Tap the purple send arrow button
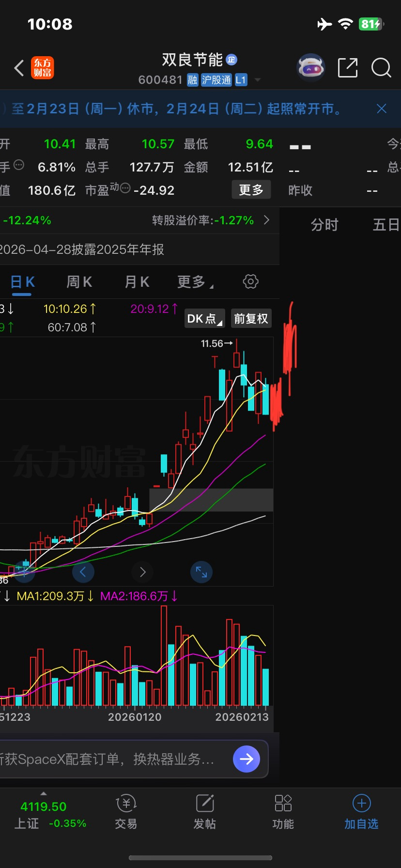Screen dimensions: 401x868 pyautogui.click(x=247, y=759)
